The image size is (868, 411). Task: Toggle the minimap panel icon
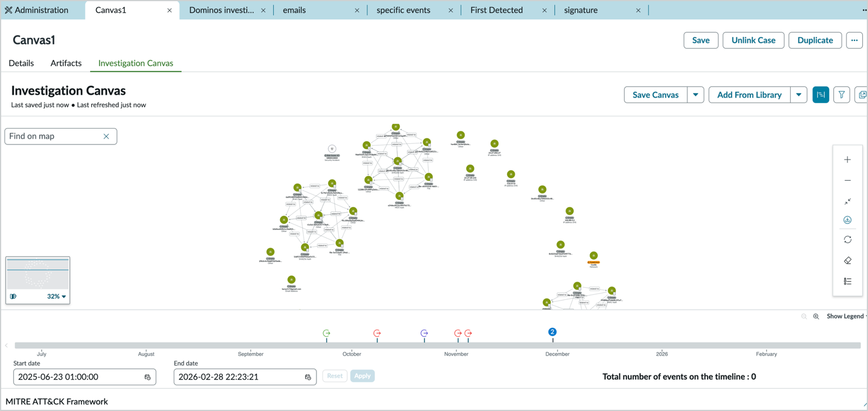[13, 296]
